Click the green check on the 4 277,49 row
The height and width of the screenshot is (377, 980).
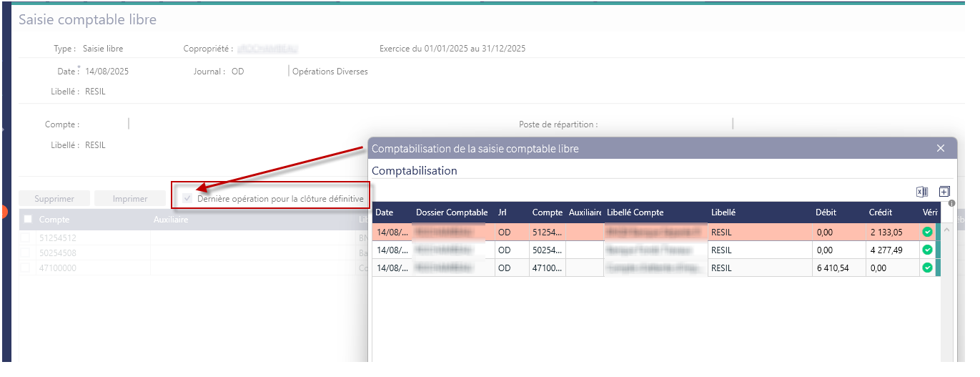point(927,250)
